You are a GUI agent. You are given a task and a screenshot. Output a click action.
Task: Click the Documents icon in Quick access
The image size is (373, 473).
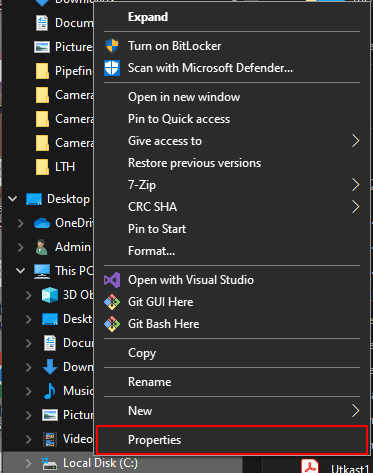42,23
